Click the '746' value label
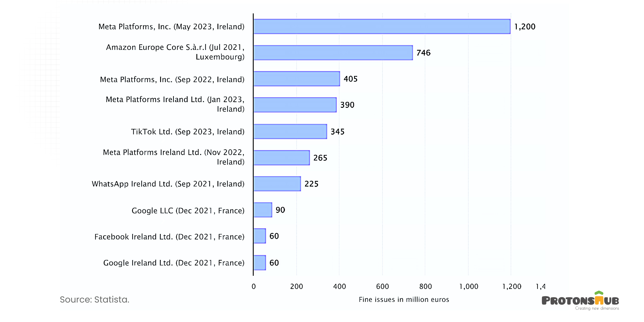 pyautogui.click(x=424, y=53)
